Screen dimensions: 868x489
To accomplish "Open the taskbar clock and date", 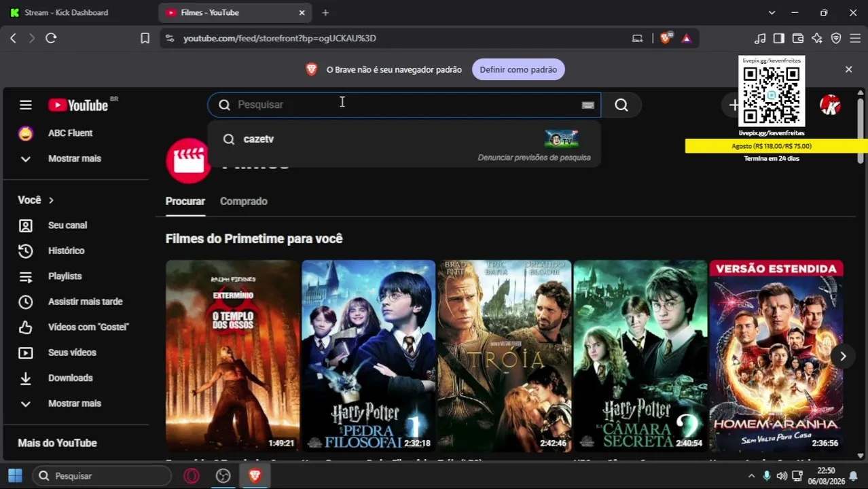I will (x=826, y=476).
